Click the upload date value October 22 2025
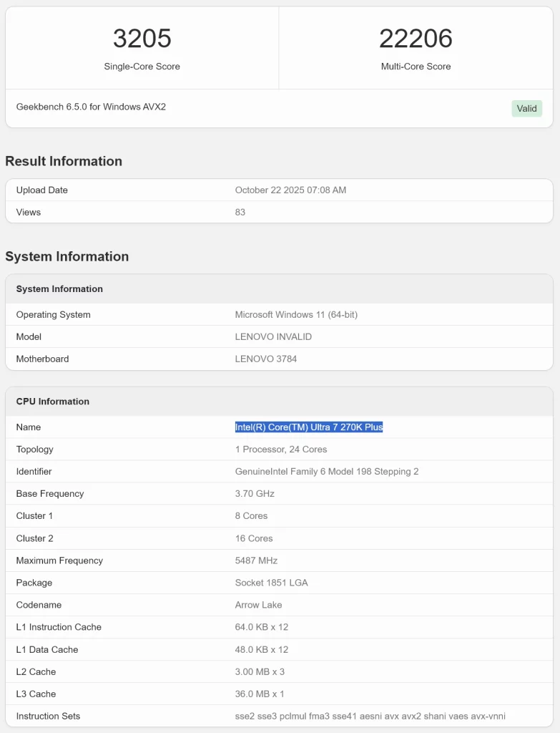This screenshot has height=733, width=560. click(290, 190)
